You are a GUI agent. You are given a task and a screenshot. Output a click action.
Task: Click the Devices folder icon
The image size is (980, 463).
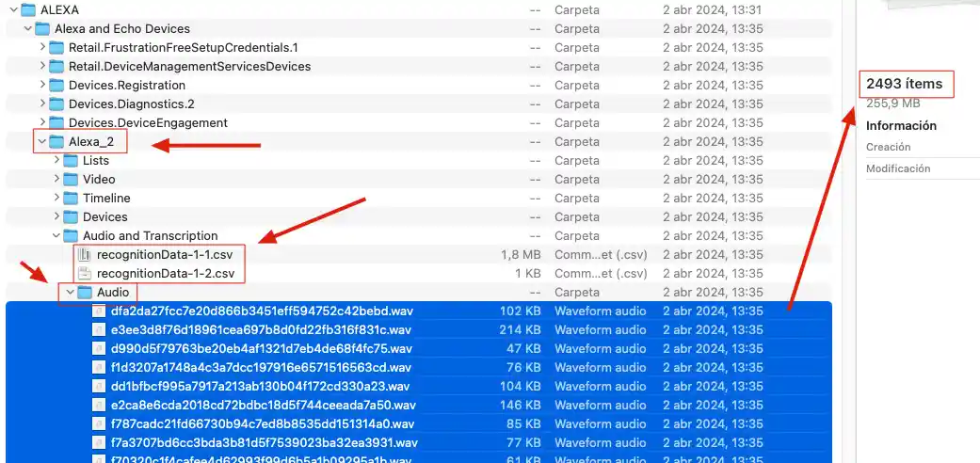point(71,216)
